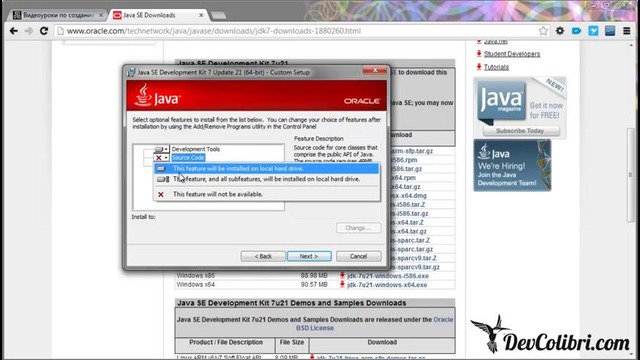Click the page vertical scrollbar
This screenshot has height=360, width=640.
pyautogui.click(x=631, y=175)
